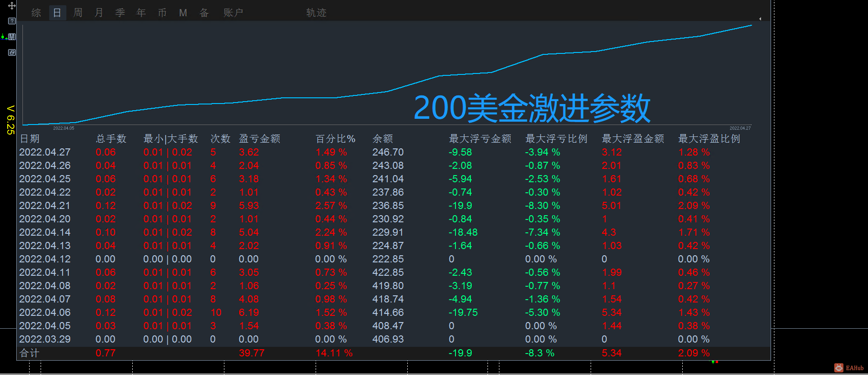Screen dimensions: 868x375
Task: Select the M tab
Action: (183, 13)
